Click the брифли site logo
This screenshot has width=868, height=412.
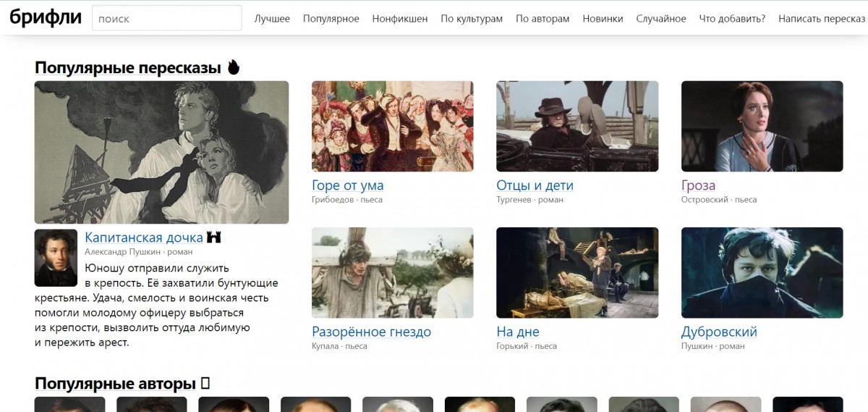(46, 18)
